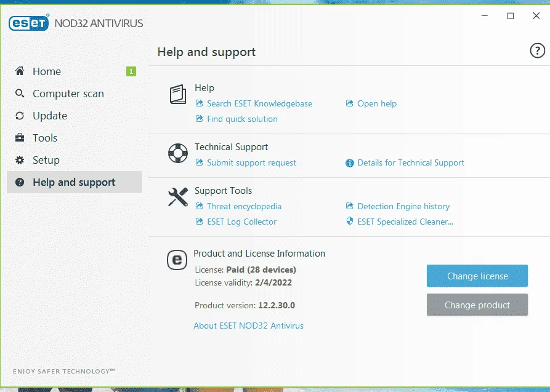
Task: Open the Threat encyclopedia
Action: tap(244, 206)
